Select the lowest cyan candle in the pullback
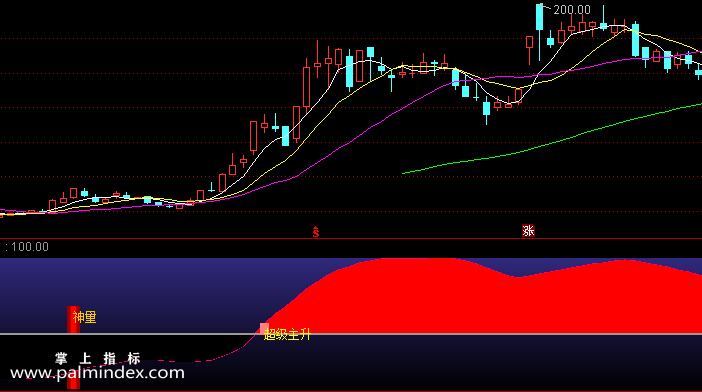 [487, 109]
